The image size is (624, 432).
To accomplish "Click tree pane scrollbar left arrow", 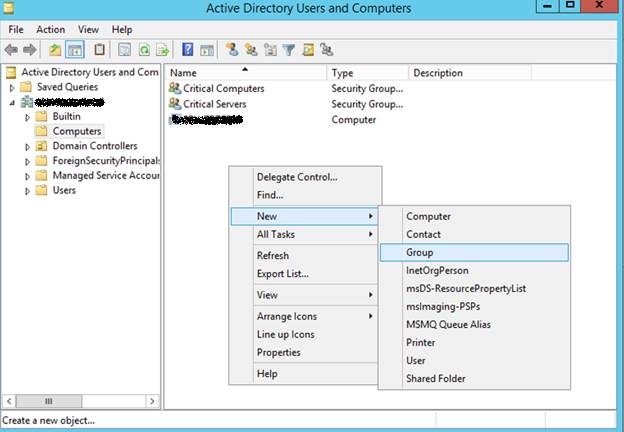I will coord(9,401).
